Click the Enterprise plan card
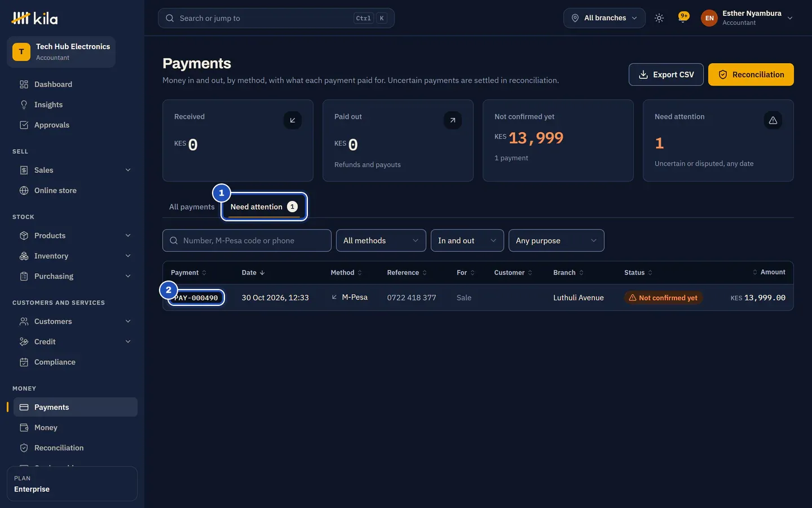The height and width of the screenshot is (508, 812). (72, 484)
